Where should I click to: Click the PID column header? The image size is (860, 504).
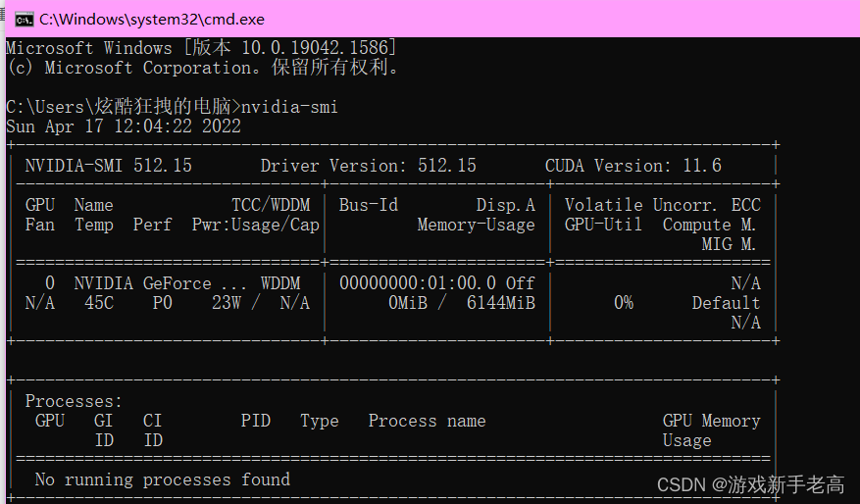pos(256,421)
